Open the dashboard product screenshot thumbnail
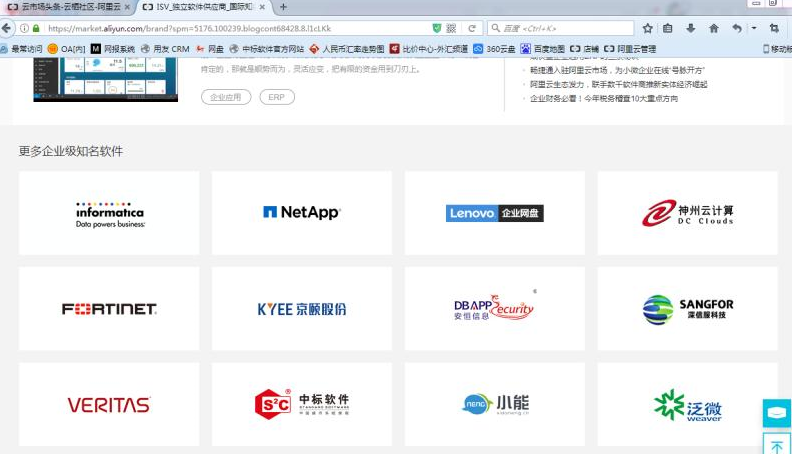The height and width of the screenshot is (454, 792). click(x=106, y=79)
